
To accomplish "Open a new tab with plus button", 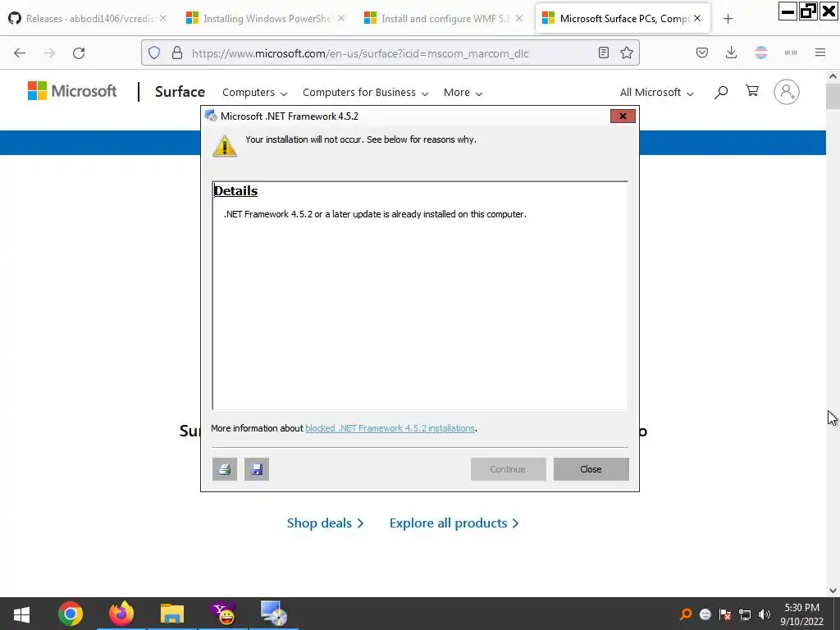I will tap(728, 19).
